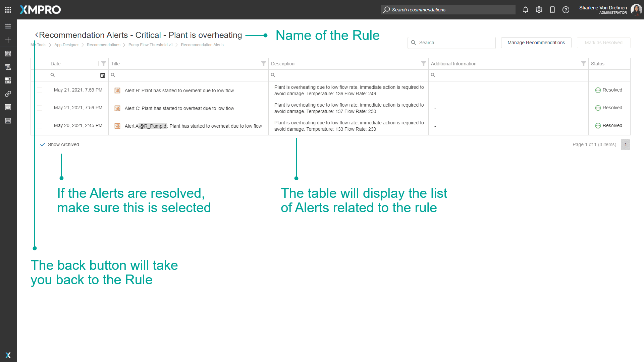Open the help question mark icon
The height and width of the screenshot is (362, 644).
566,10
